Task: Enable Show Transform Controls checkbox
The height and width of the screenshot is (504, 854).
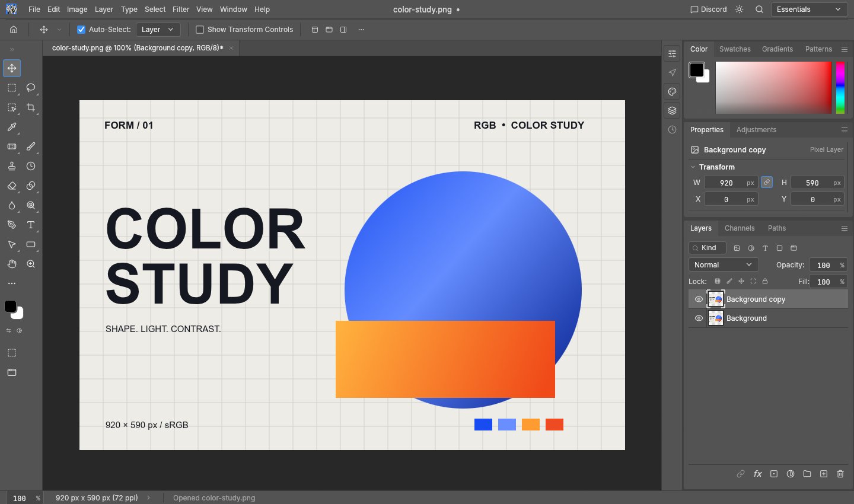Action: pyautogui.click(x=200, y=30)
